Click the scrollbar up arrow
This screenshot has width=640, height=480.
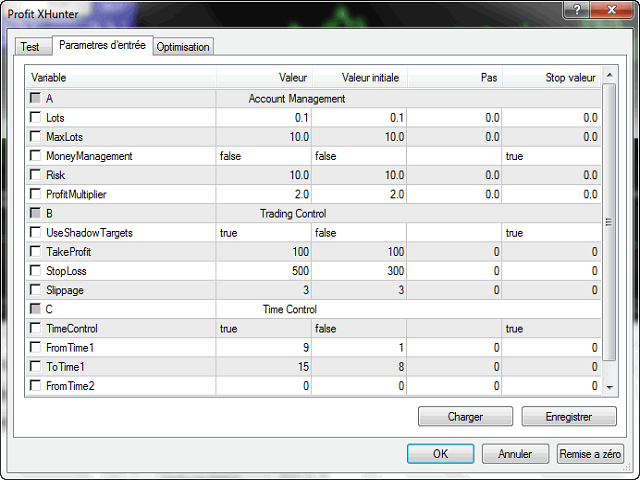[x=609, y=75]
